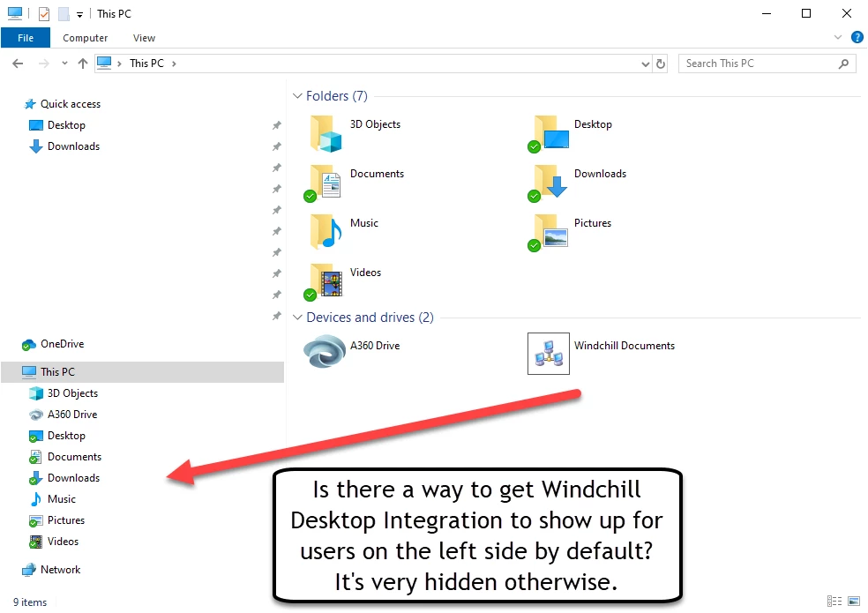Switch to Large icons view in status bar
This screenshot has width=868, height=613.
point(854,601)
